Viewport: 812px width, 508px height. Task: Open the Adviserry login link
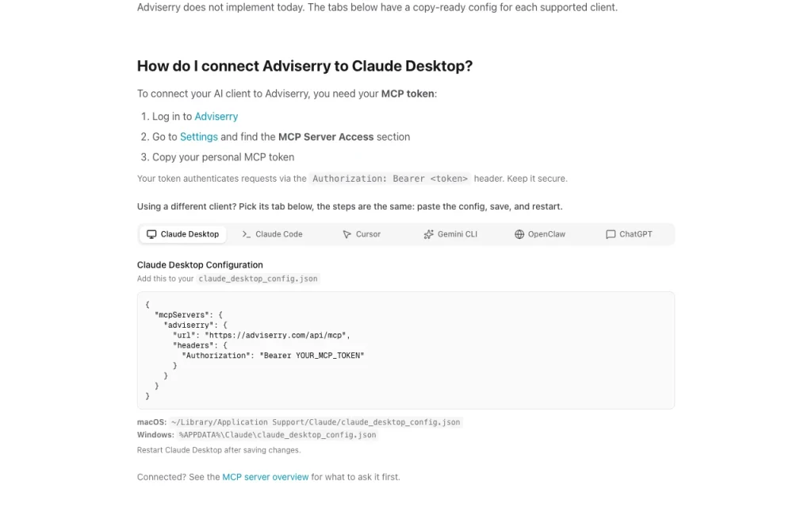[216, 117]
